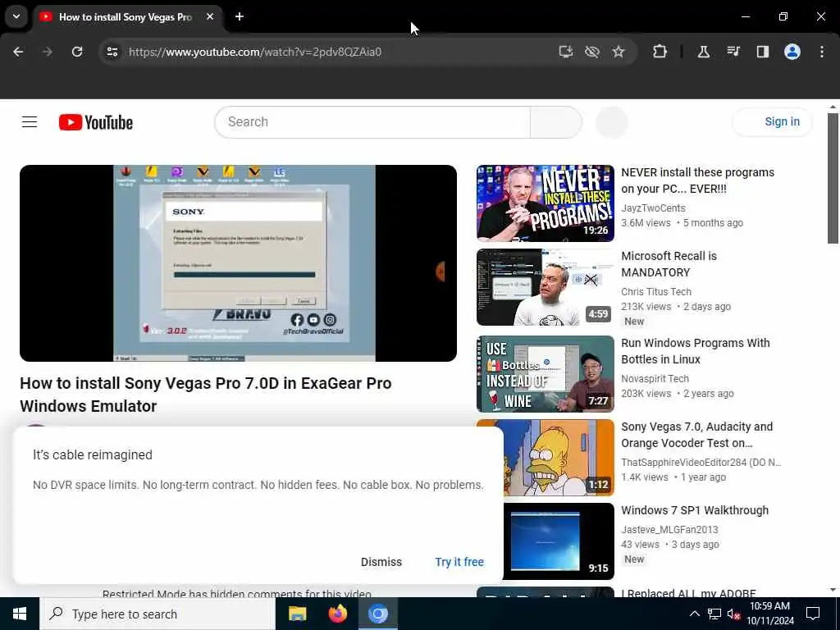Click the crossed-out eye tracking icon
840x630 pixels.
[x=592, y=52]
